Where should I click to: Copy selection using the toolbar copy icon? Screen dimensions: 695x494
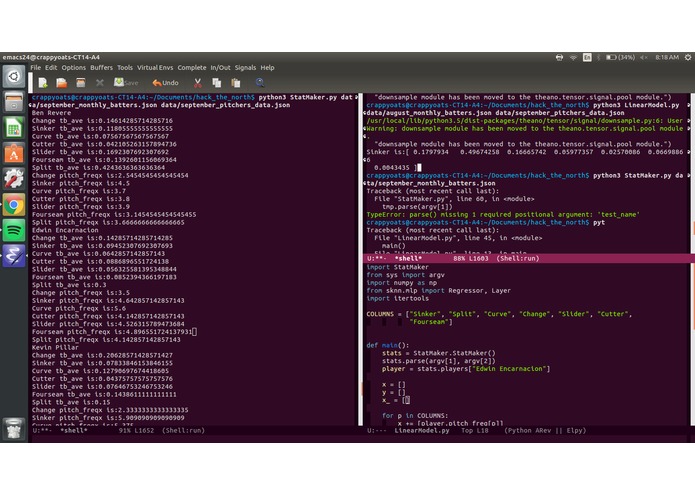click(217, 82)
